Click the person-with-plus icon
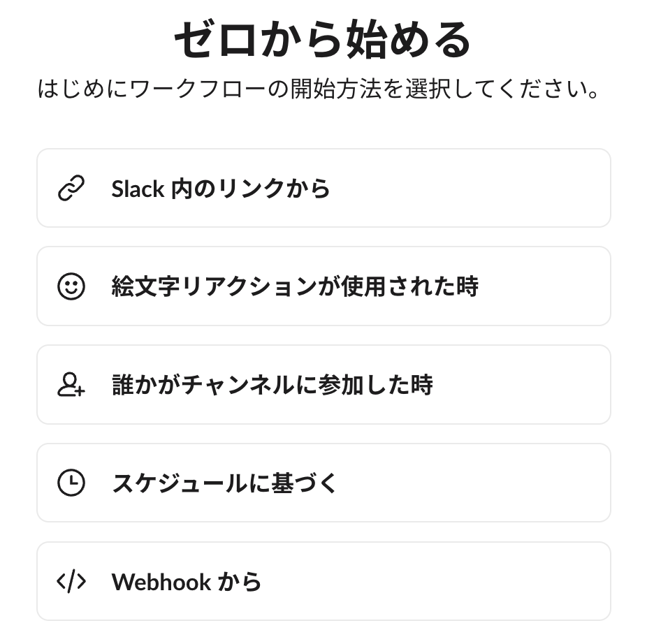The height and width of the screenshot is (644, 647). [71, 385]
